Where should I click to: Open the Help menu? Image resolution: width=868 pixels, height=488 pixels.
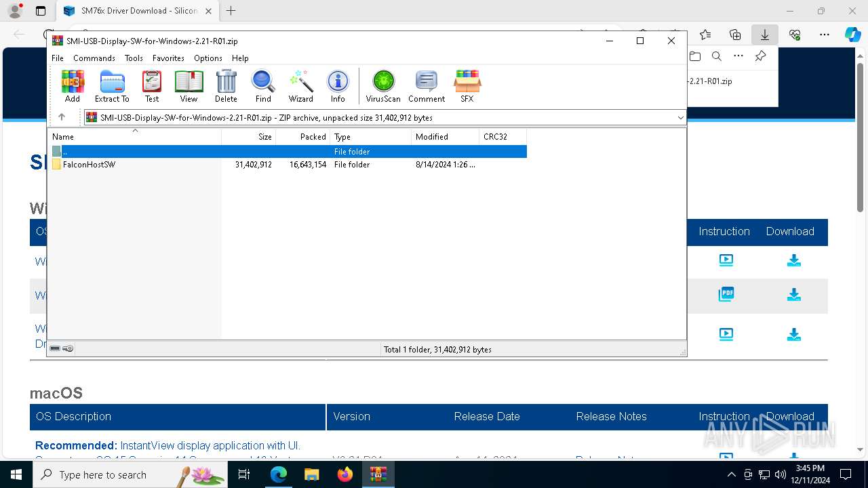(240, 58)
